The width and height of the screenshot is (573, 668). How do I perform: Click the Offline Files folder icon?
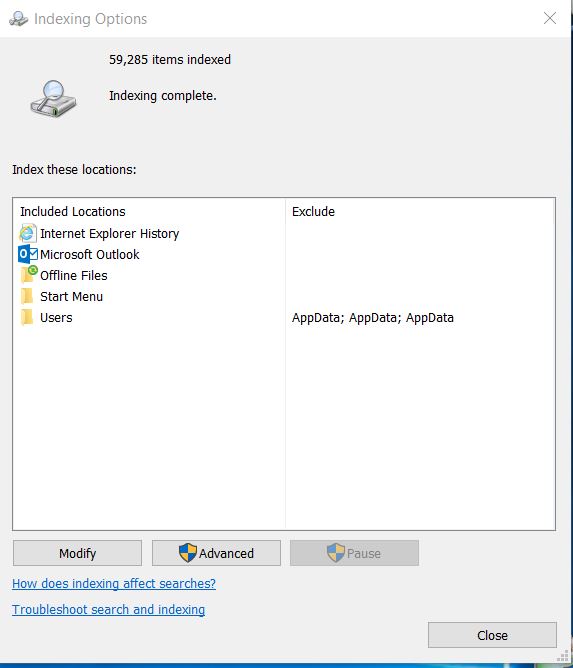29,275
